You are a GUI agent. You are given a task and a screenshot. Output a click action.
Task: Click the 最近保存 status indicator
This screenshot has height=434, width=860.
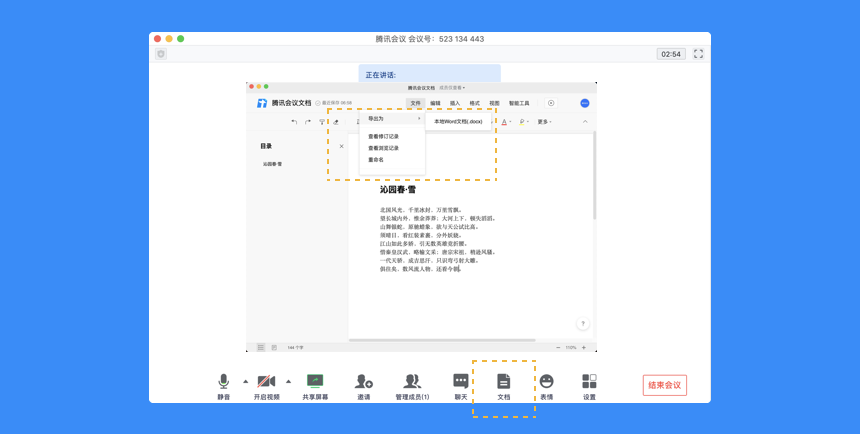333,103
